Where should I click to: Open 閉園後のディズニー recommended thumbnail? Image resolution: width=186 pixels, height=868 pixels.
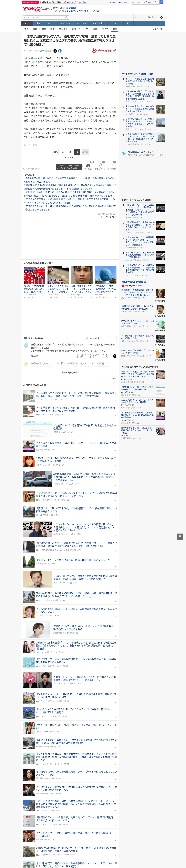pyautogui.click(x=106, y=275)
